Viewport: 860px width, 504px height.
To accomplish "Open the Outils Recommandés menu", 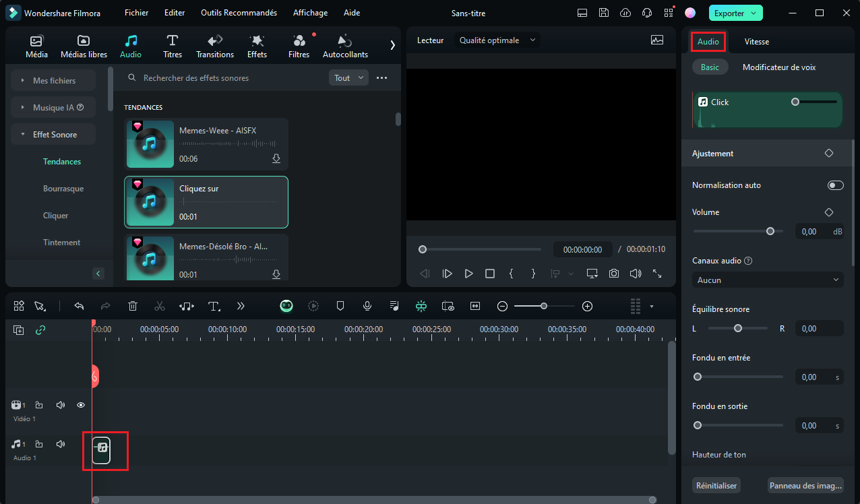I will click(x=239, y=13).
